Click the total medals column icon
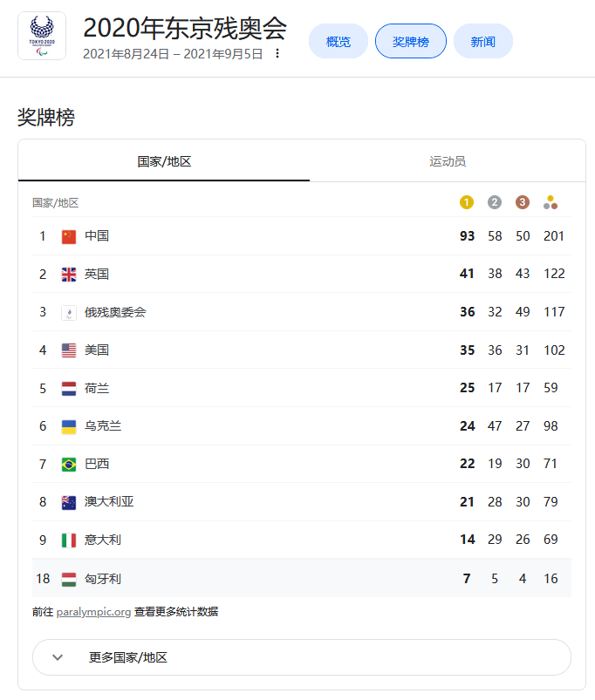Image resolution: width=595 pixels, height=700 pixels. click(x=550, y=202)
